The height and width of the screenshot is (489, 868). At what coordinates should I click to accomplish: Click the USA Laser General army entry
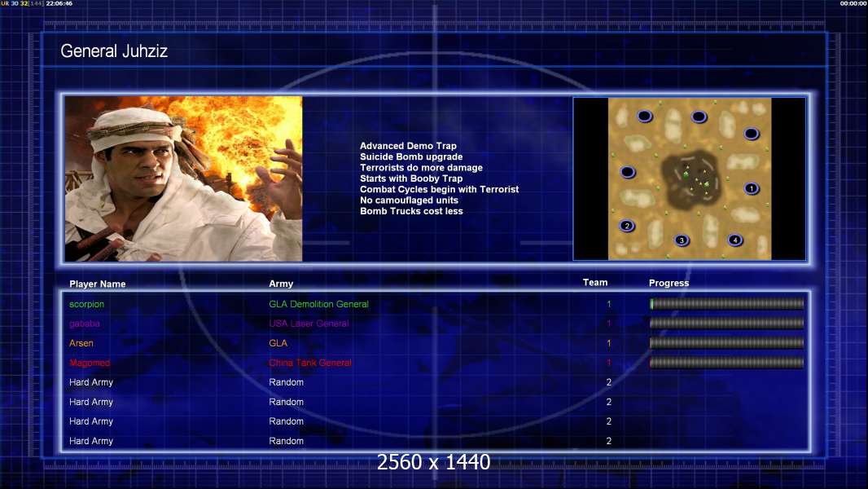click(309, 324)
